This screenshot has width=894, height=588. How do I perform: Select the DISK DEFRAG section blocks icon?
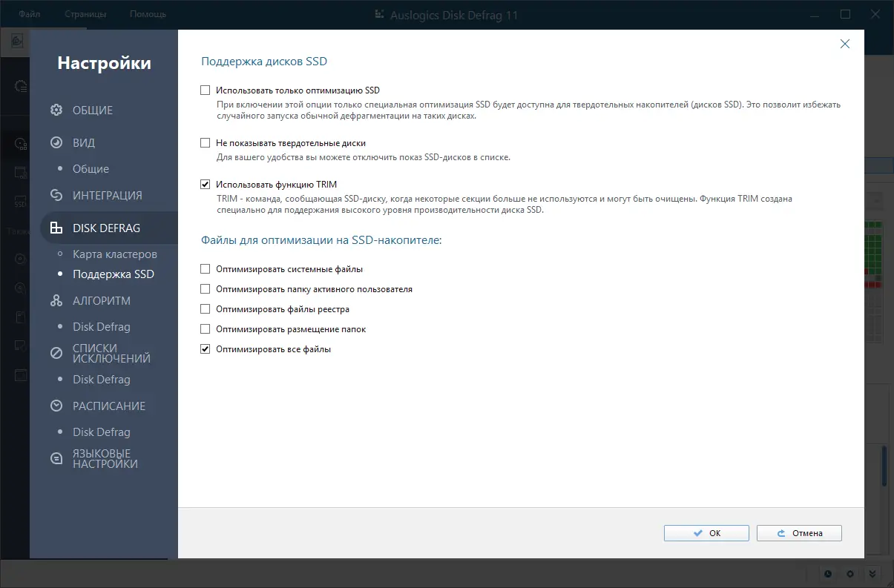pyautogui.click(x=56, y=228)
